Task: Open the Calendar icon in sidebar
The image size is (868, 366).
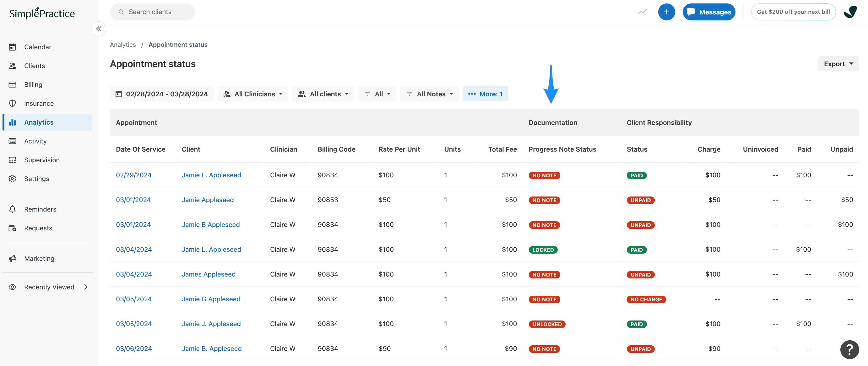Action: [13, 47]
